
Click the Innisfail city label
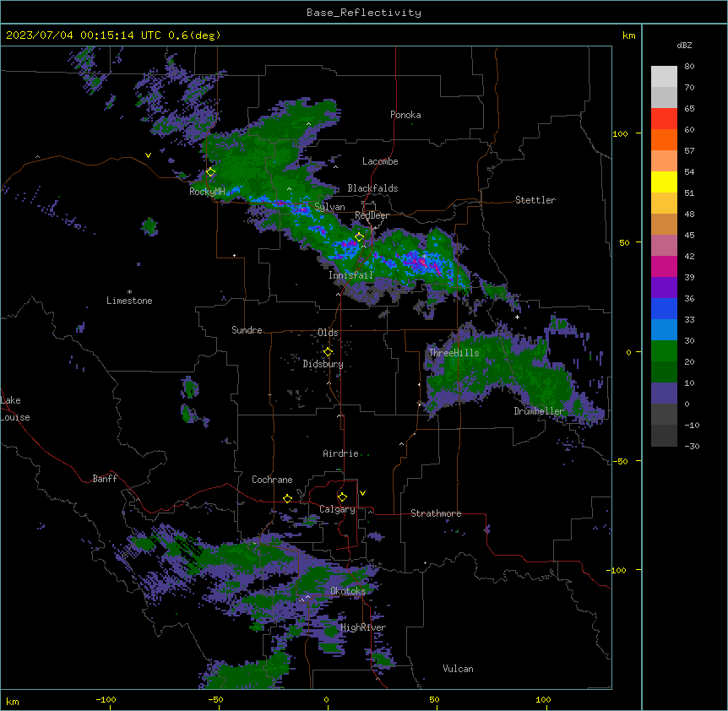coord(350,275)
